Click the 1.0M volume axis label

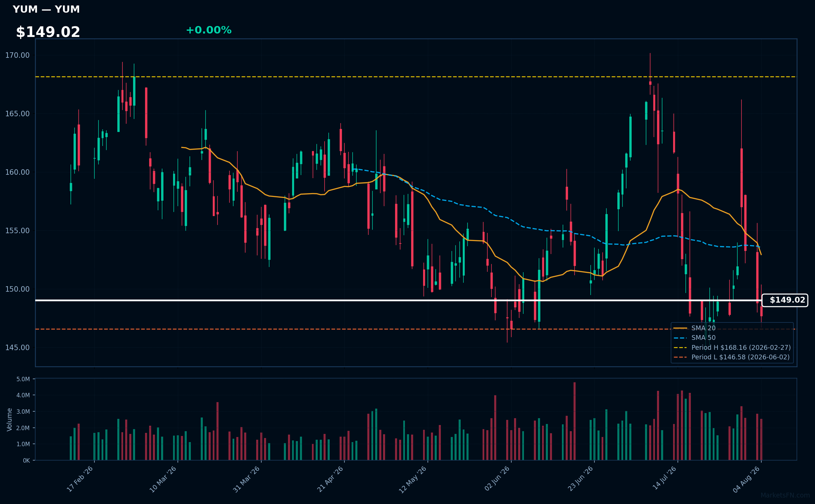tap(23, 444)
